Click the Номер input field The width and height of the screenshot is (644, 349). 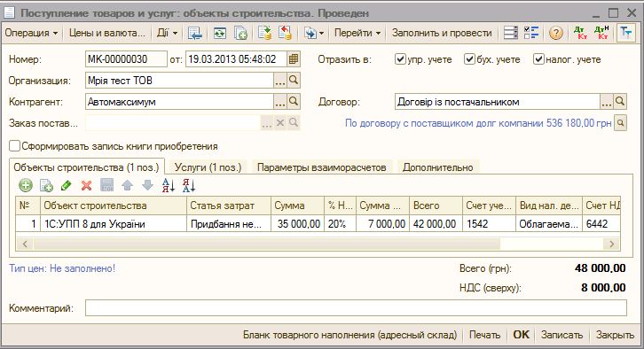click(x=126, y=59)
